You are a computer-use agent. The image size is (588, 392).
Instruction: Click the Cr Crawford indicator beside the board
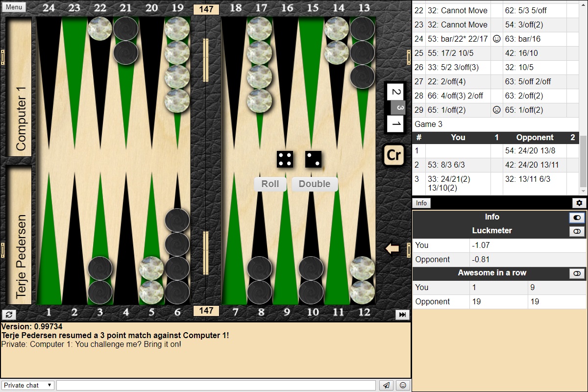tap(394, 155)
